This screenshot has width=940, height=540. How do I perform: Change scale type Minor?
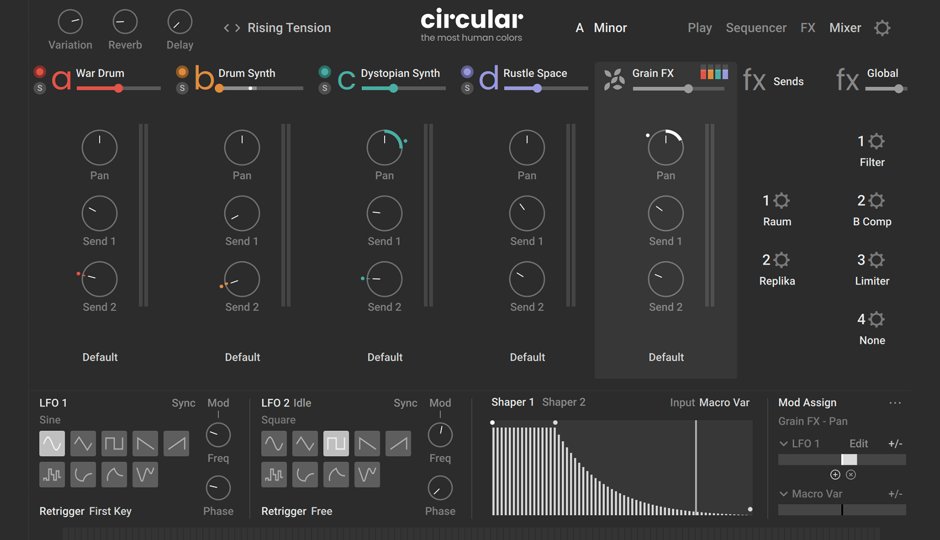610,28
